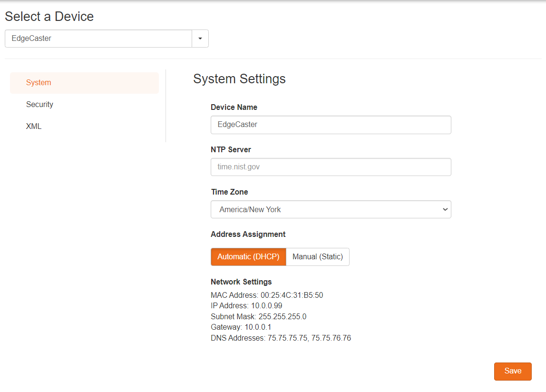The height and width of the screenshot is (392, 546).
Task: Save the system settings
Action: pyautogui.click(x=513, y=371)
